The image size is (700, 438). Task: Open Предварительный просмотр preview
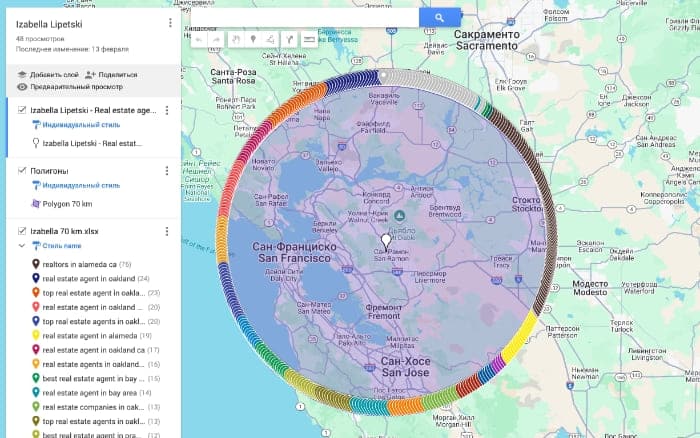[x=70, y=87]
